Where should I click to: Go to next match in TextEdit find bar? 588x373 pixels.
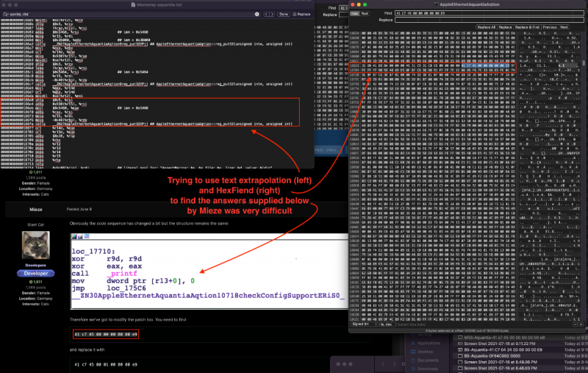point(272,14)
